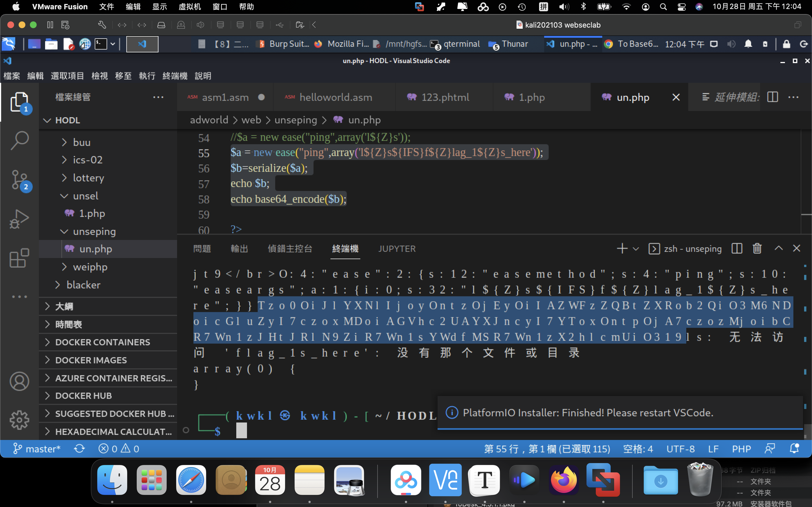Maximize terminal panel size with chevron
812x507 pixels.
click(778, 248)
